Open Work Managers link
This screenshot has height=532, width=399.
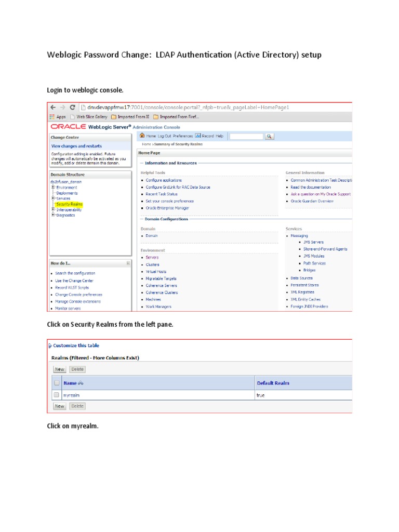tap(158, 307)
